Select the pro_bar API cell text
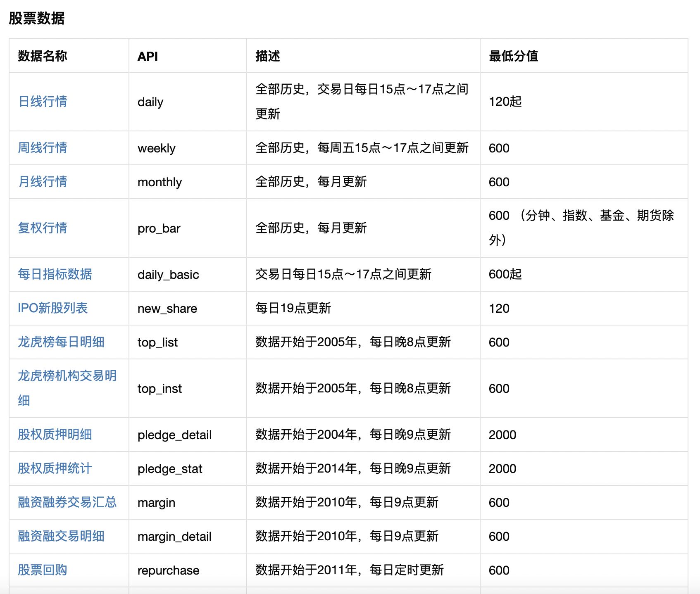Viewport: 700px width, 594px height. pos(160,228)
